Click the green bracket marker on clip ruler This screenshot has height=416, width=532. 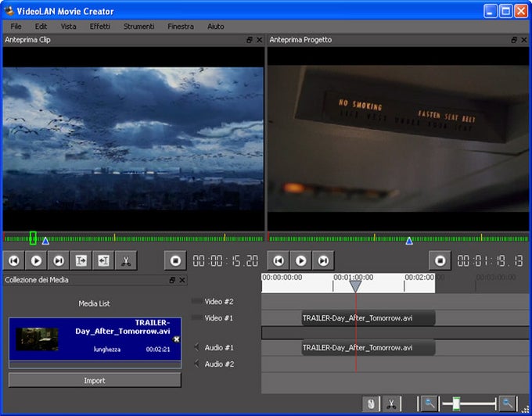coord(33,238)
